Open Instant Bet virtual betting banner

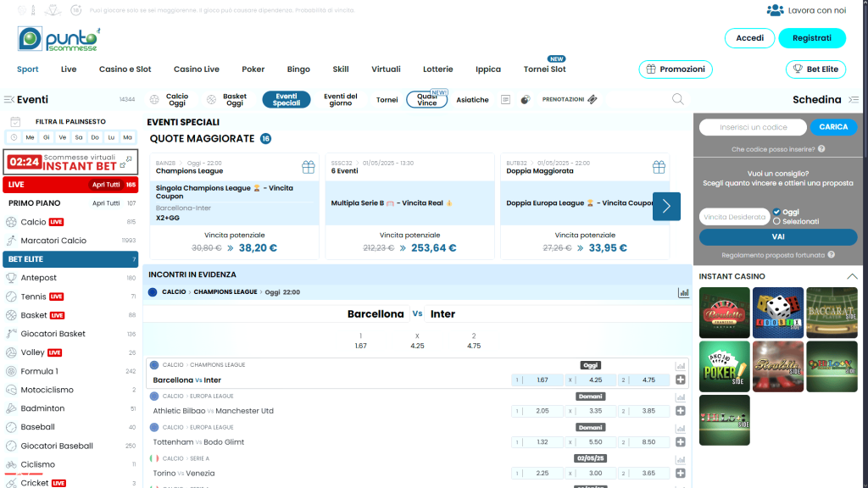[70, 161]
